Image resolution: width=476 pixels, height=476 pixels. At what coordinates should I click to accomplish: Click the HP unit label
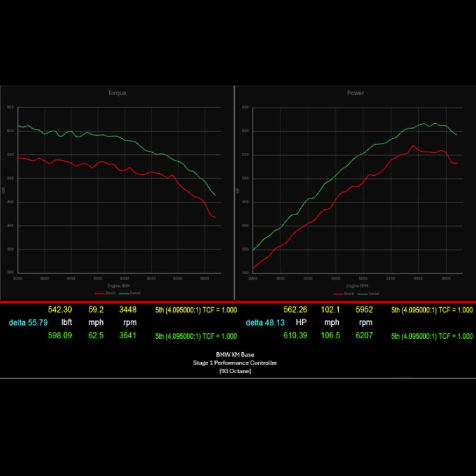(x=301, y=323)
